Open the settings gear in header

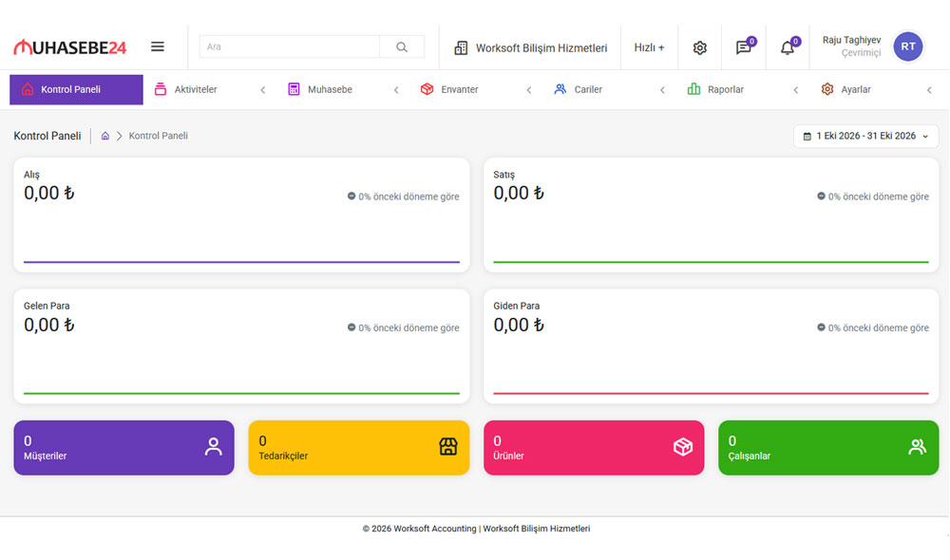click(700, 47)
